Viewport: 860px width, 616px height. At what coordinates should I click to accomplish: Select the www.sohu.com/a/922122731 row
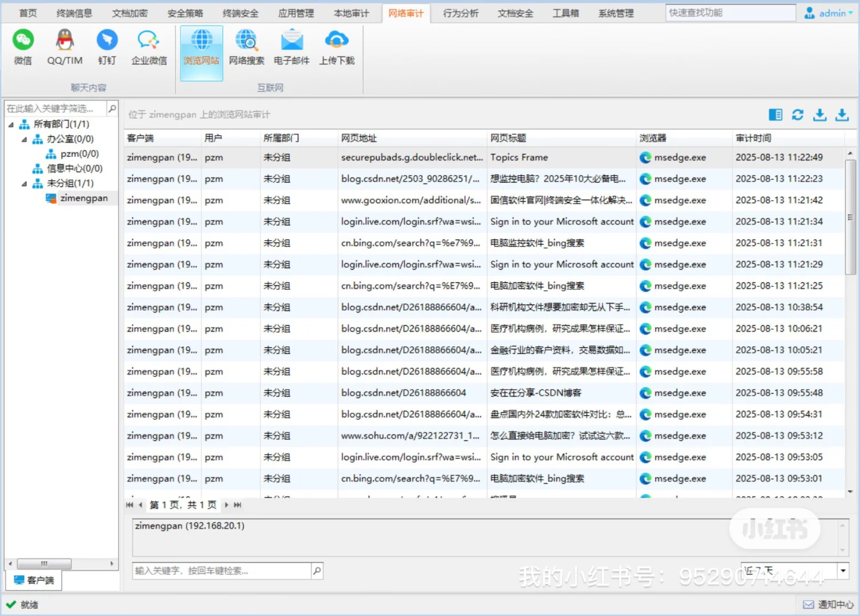click(x=484, y=436)
